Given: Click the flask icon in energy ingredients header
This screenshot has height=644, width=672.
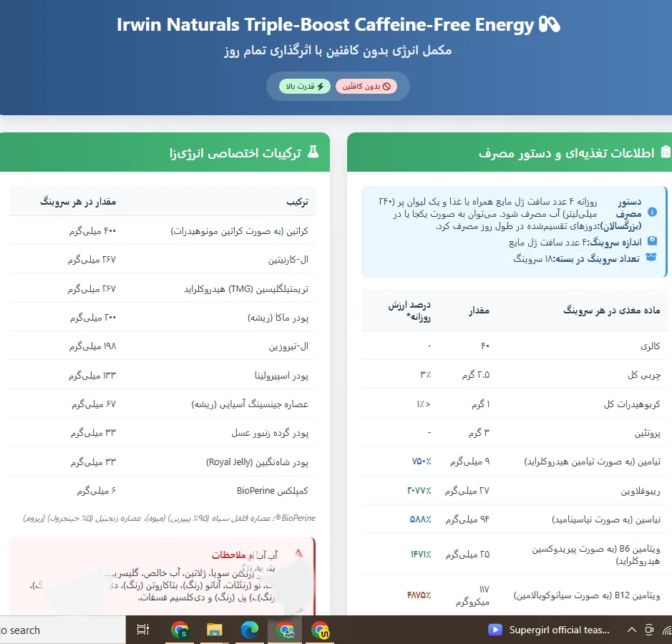Looking at the screenshot, I should [x=313, y=152].
